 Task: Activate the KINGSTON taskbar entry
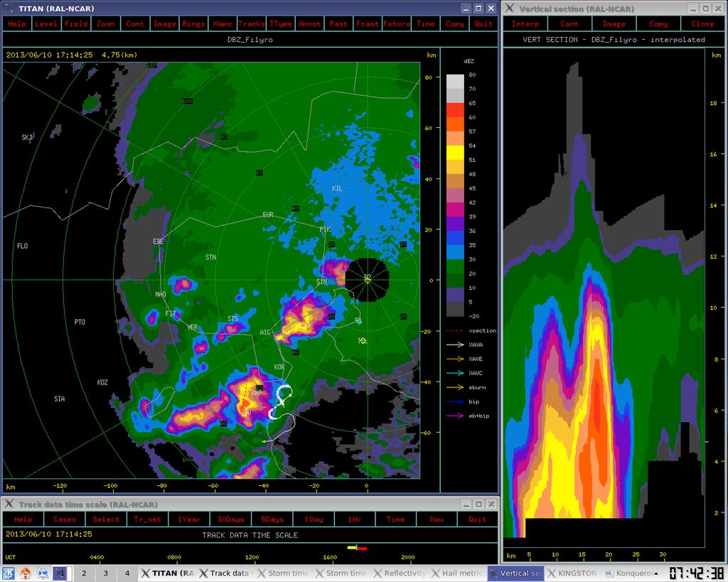coord(574,573)
